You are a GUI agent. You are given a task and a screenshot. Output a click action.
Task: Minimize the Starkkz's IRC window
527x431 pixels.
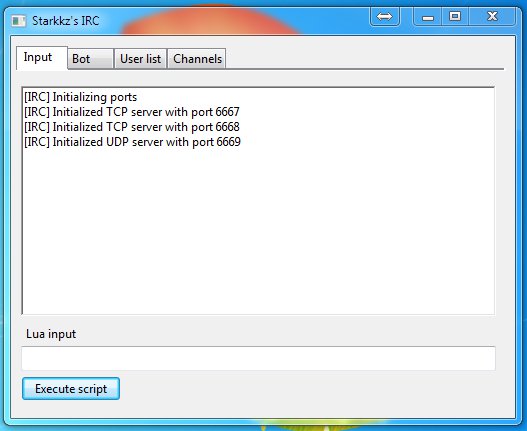(428, 16)
